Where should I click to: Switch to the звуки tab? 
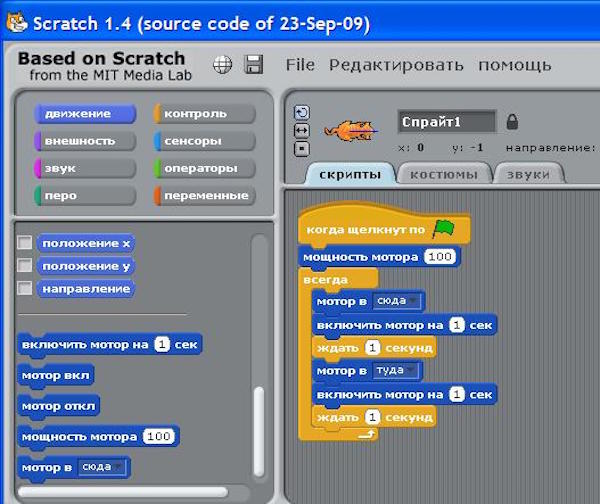[528, 175]
